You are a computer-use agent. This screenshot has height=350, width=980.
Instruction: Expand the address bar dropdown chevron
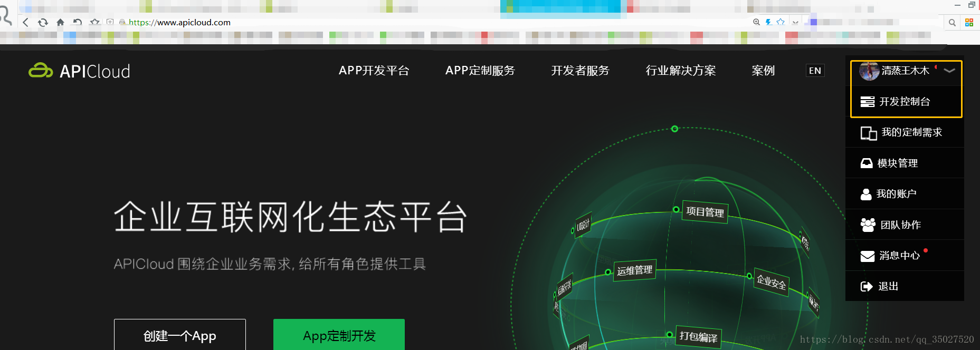[795, 23]
